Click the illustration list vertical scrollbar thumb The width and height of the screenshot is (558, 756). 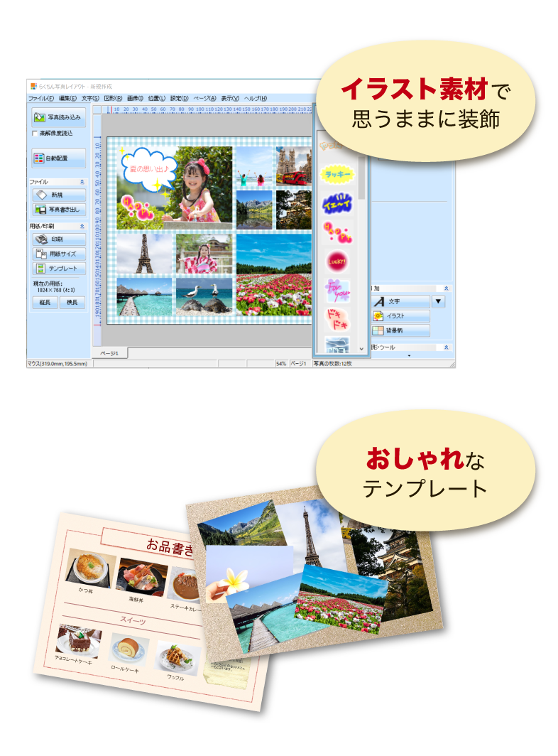[361, 176]
